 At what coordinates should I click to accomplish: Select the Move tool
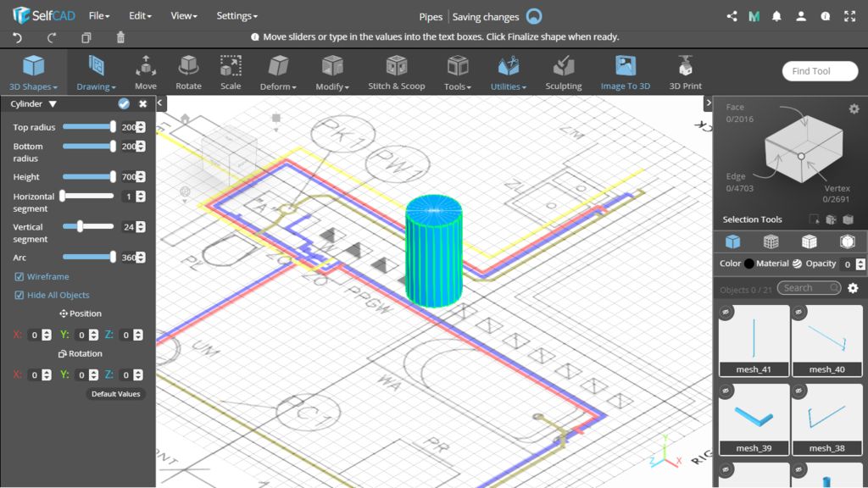(146, 72)
